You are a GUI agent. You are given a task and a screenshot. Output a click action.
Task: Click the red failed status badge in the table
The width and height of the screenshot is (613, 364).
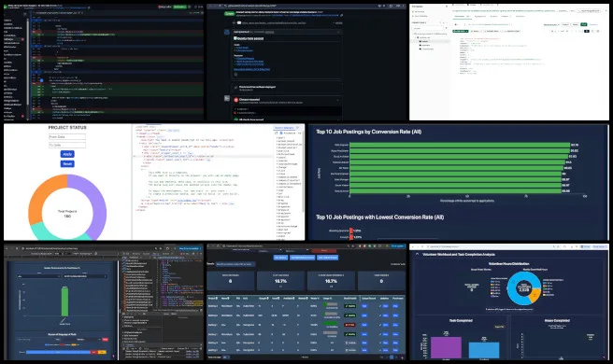click(349, 325)
